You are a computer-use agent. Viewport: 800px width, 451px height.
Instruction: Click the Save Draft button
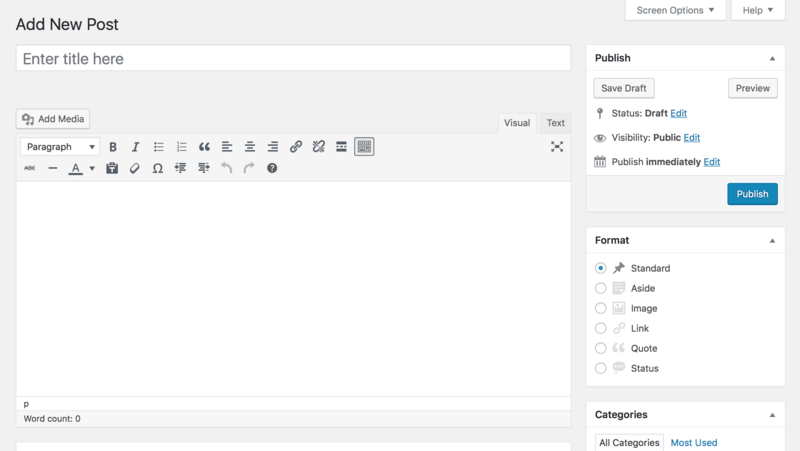click(624, 88)
